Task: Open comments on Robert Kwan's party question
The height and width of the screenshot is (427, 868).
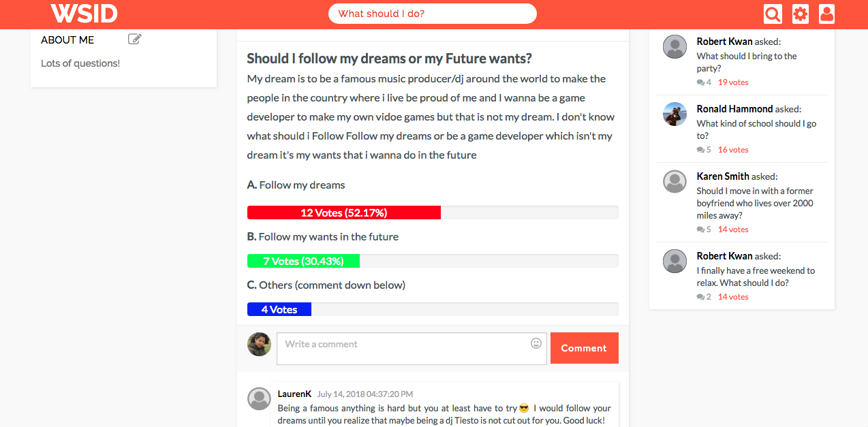Action: [x=702, y=82]
